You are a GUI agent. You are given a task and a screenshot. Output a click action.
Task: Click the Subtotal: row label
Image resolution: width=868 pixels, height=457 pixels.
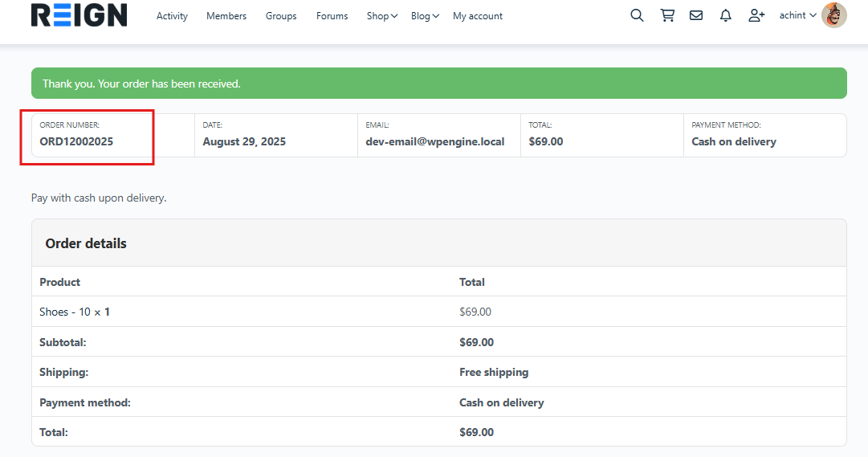pyautogui.click(x=63, y=342)
